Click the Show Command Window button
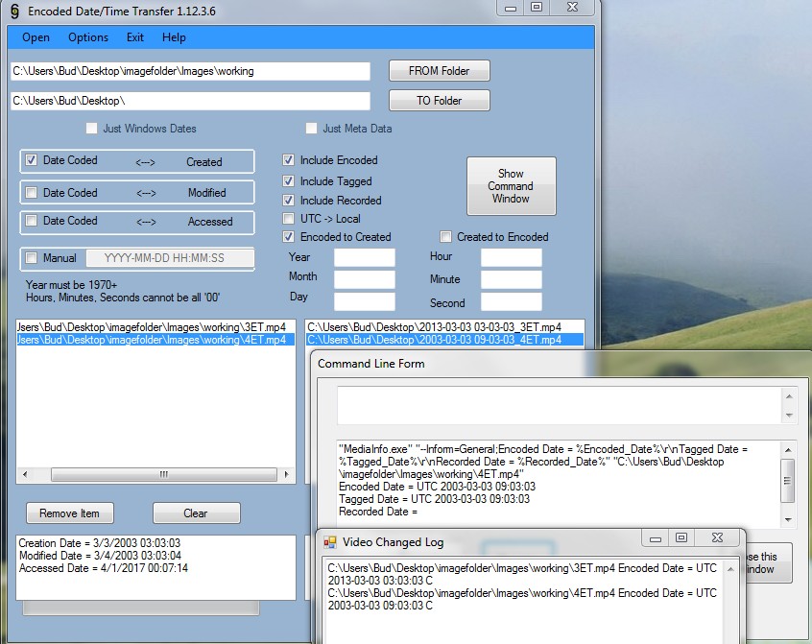812x644 pixels. pos(510,186)
